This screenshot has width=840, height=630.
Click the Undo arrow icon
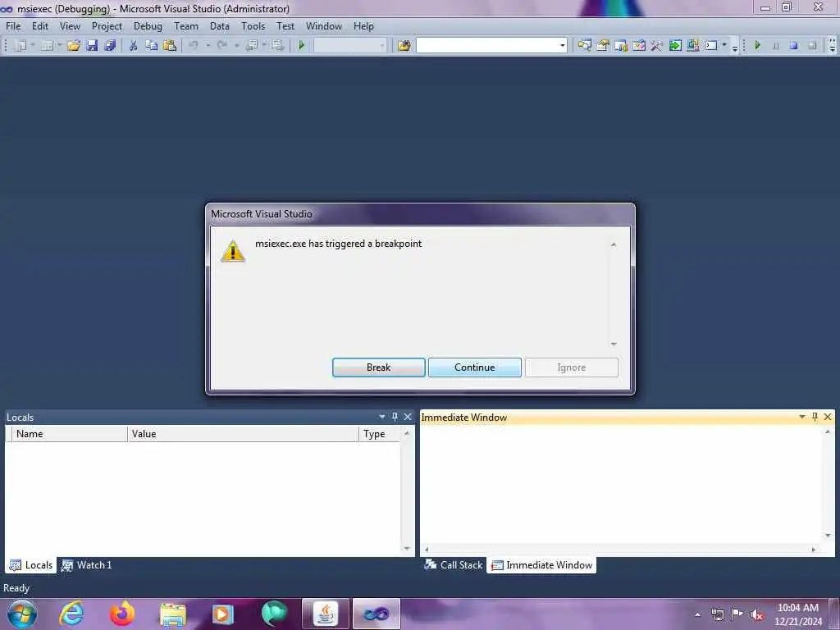tap(194, 46)
